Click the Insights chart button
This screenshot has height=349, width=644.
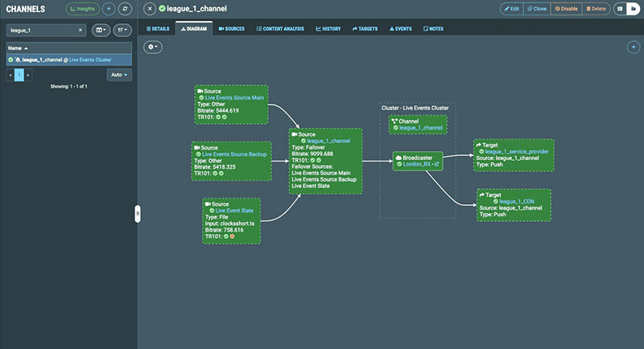coord(83,9)
